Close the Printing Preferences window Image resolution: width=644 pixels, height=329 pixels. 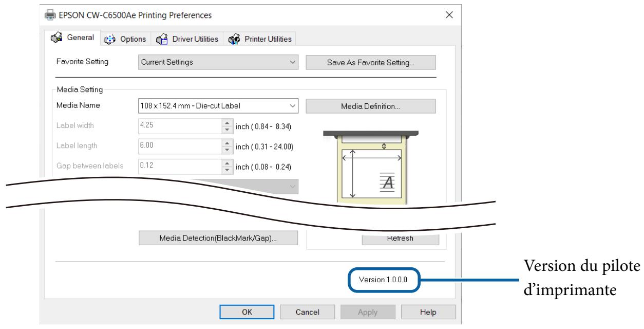449,16
